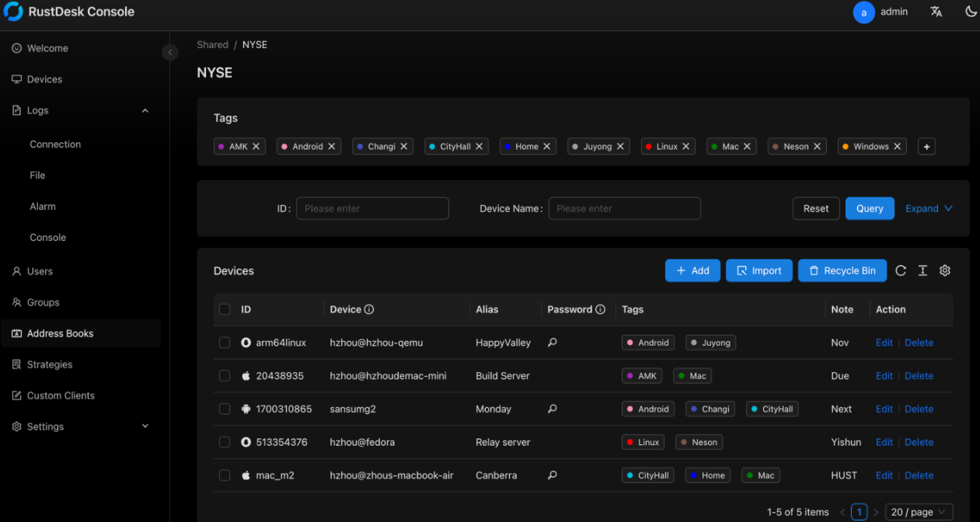Go to next page arrow

(x=876, y=512)
